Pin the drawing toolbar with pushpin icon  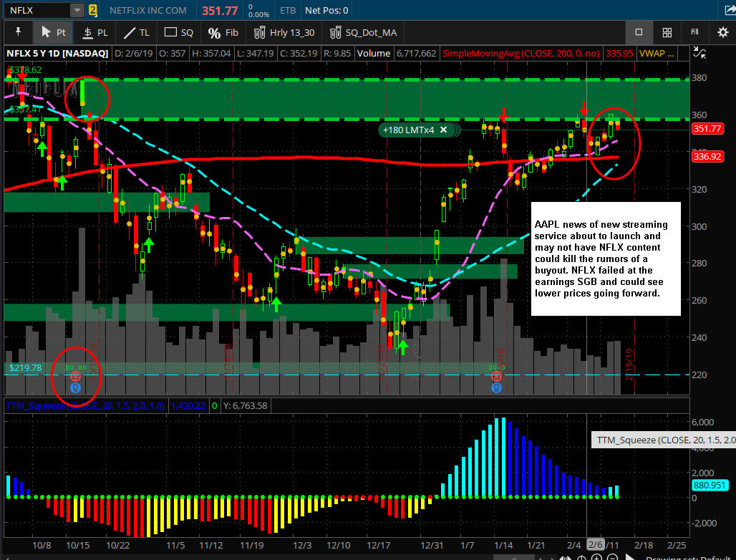pos(17,32)
